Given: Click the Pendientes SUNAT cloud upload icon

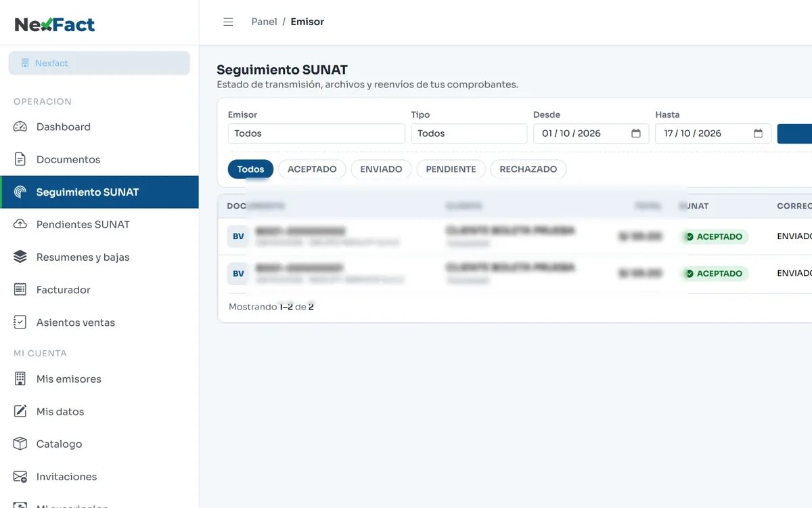Looking at the screenshot, I should click(20, 224).
